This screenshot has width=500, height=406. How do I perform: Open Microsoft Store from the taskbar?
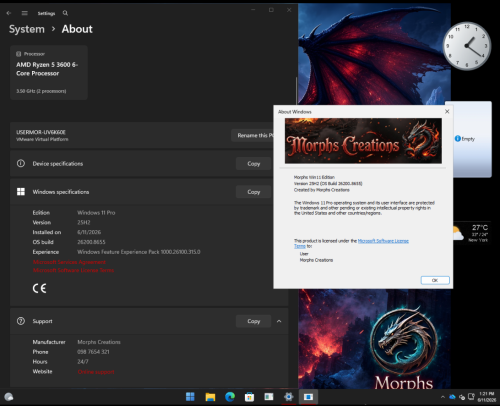[x=249, y=397]
